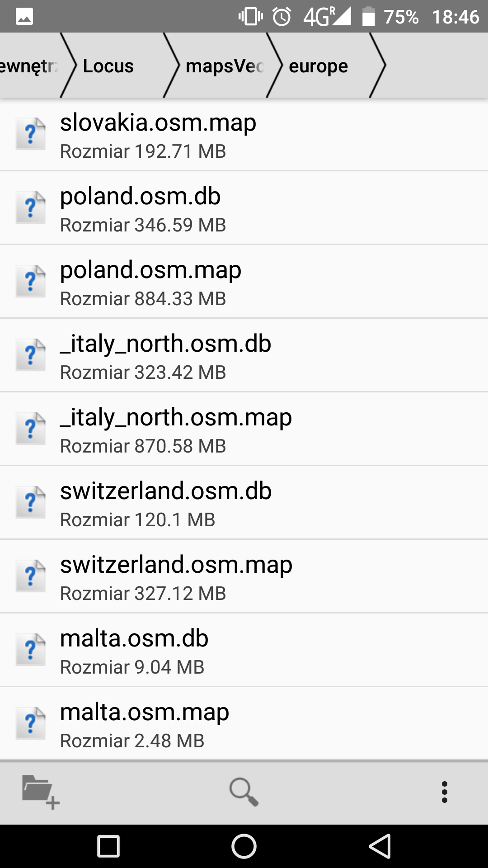
Task: Select the malta.osm.db file
Action: (x=244, y=650)
